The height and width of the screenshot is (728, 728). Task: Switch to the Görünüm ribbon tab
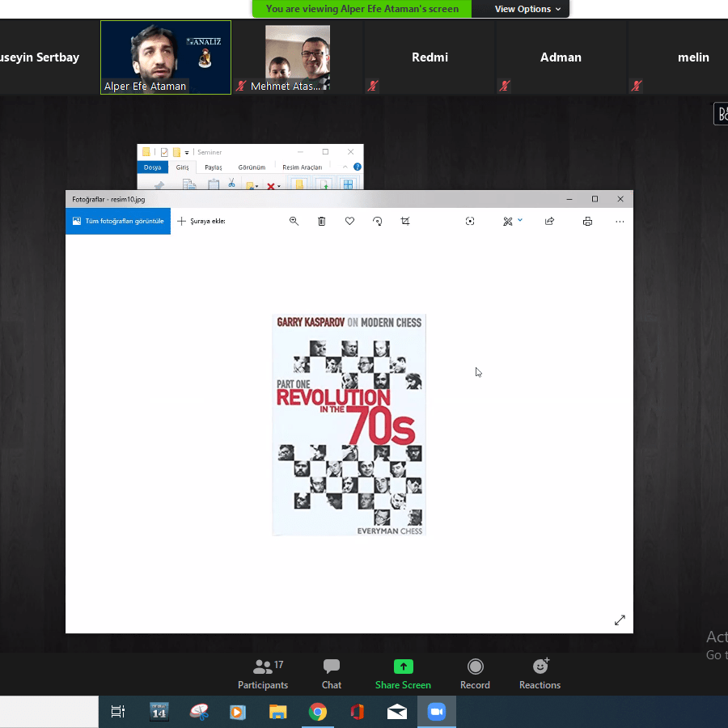tap(252, 167)
